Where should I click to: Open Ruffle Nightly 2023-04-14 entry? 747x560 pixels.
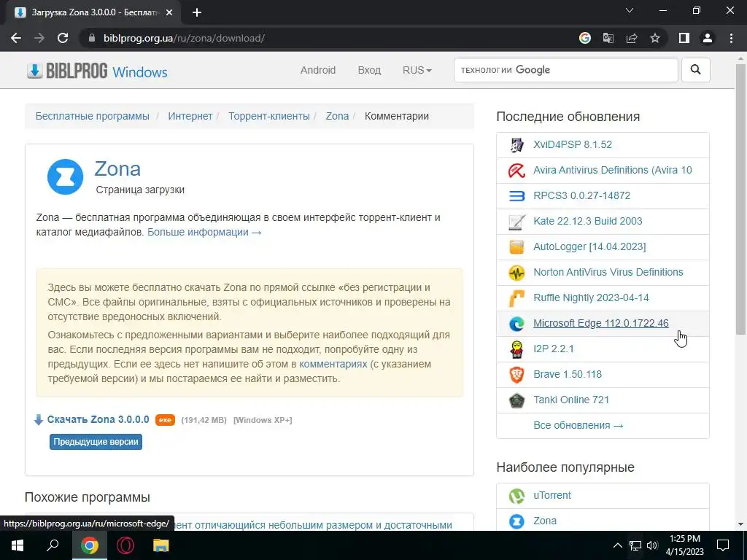(591, 297)
